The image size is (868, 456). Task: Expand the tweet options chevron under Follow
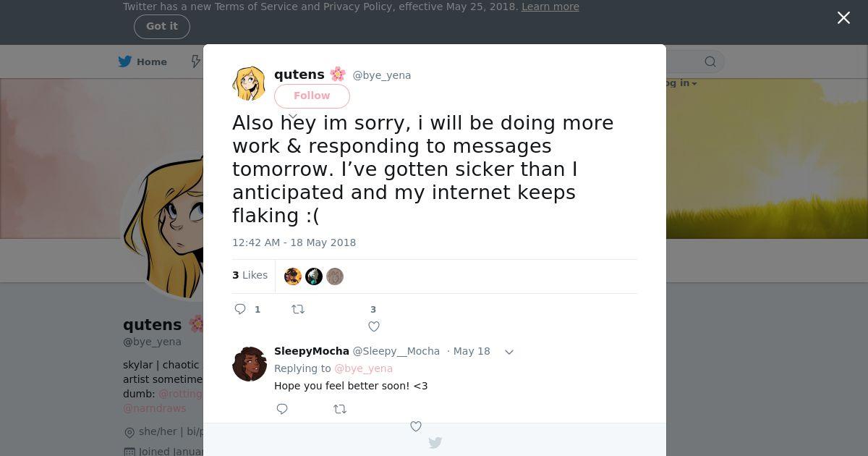tap(293, 116)
